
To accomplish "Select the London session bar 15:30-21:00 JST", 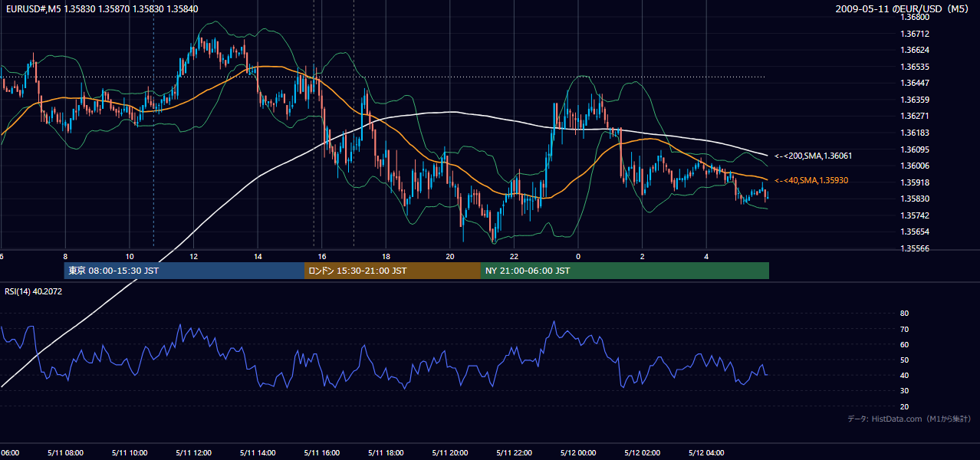I will 393,271.
